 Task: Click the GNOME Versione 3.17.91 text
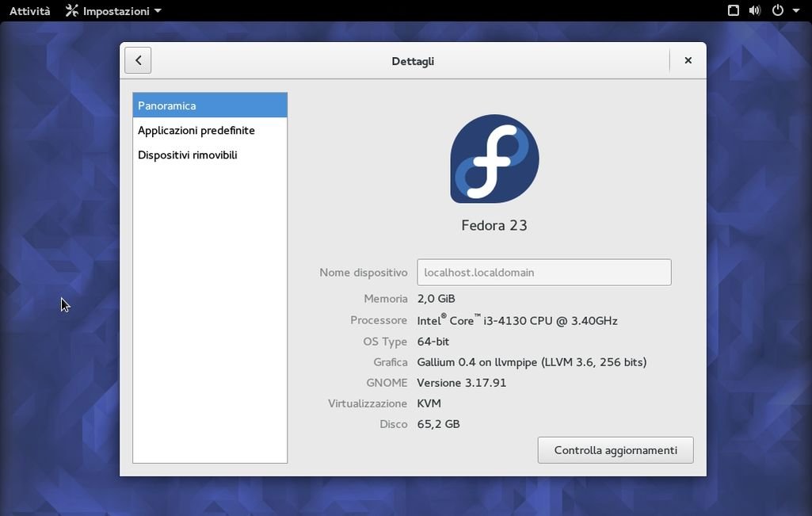tap(461, 383)
